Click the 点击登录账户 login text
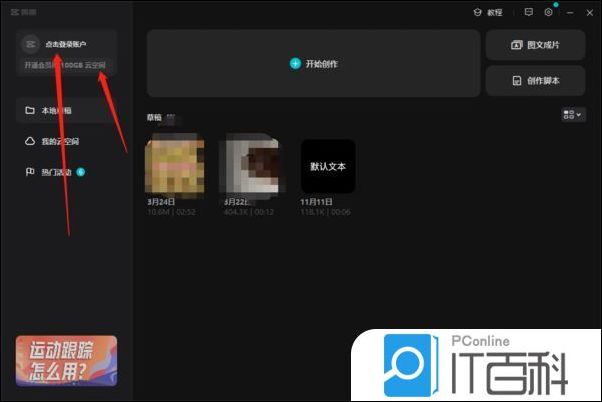Viewport: 602px width, 402px height. pos(66,44)
